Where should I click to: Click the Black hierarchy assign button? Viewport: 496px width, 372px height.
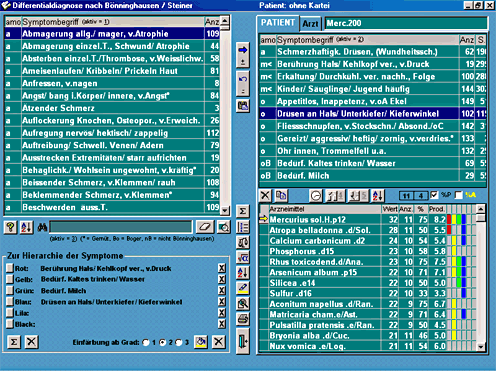pyautogui.click(x=10, y=324)
